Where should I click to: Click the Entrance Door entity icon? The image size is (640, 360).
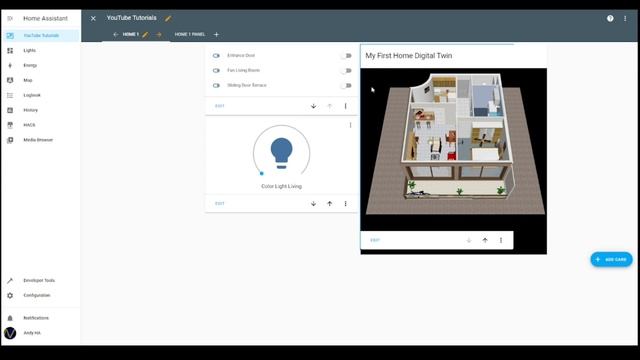click(x=216, y=56)
